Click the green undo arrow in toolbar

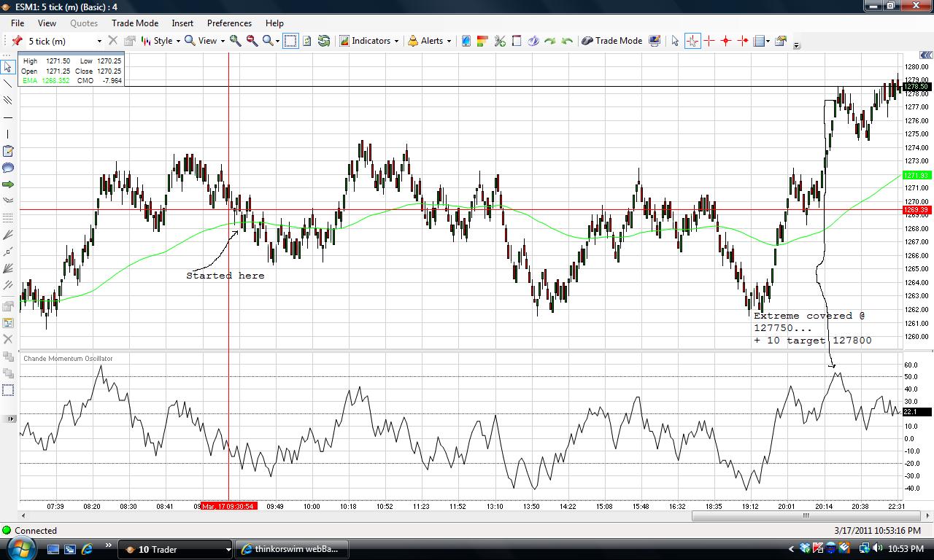click(567, 41)
